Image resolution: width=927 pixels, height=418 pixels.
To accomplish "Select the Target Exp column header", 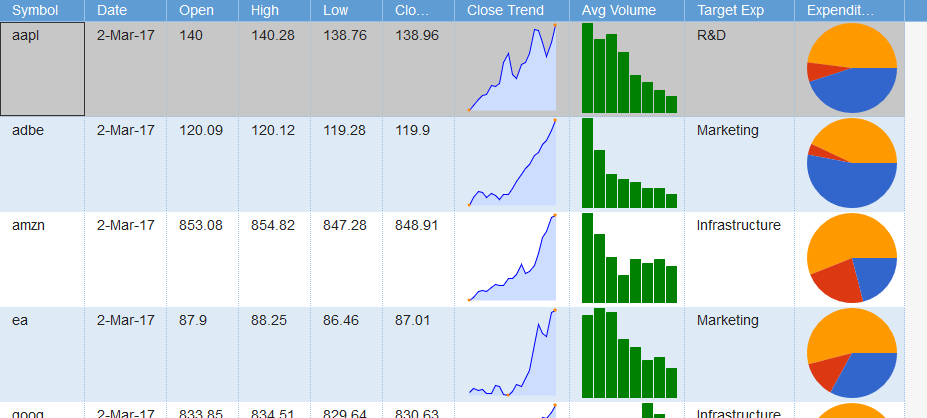I will 740,11.
